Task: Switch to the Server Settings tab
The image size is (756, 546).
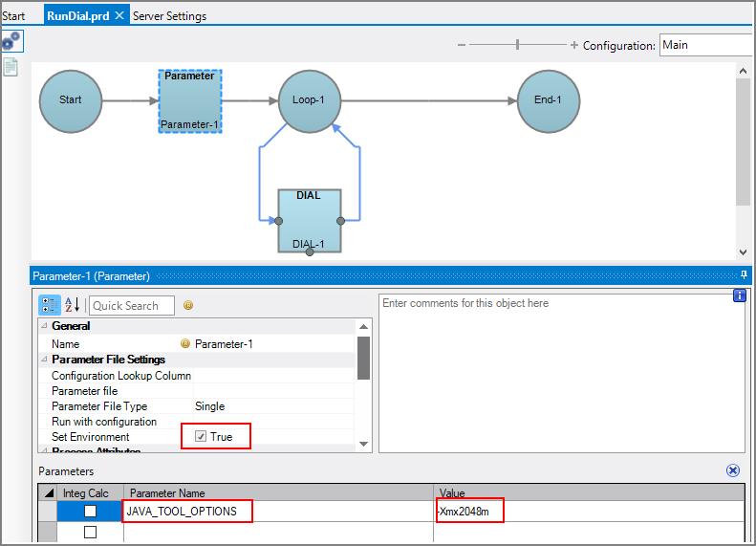Action: tap(169, 16)
